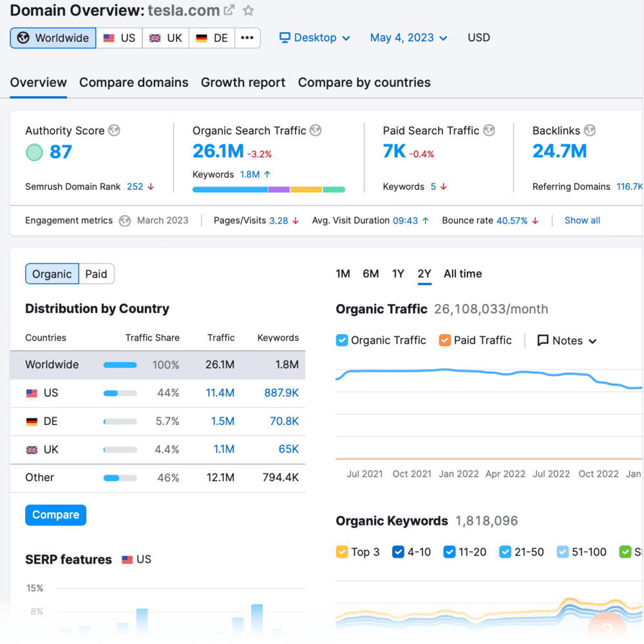Switch traffic view to Paid

click(x=95, y=273)
